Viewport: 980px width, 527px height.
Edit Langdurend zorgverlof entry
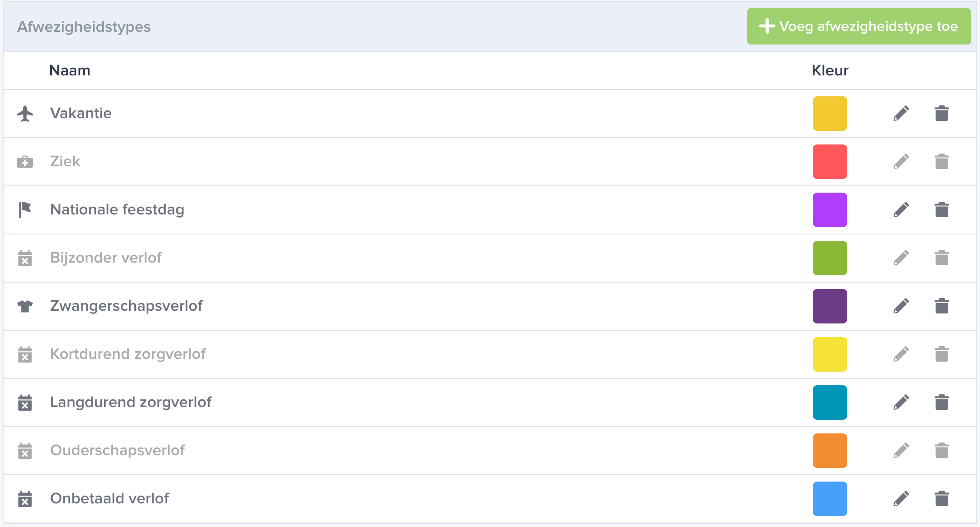tap(901, 403)
